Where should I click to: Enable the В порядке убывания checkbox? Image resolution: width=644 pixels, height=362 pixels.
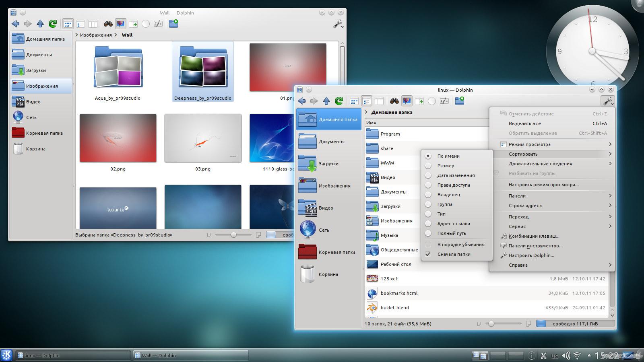(428, 245)
